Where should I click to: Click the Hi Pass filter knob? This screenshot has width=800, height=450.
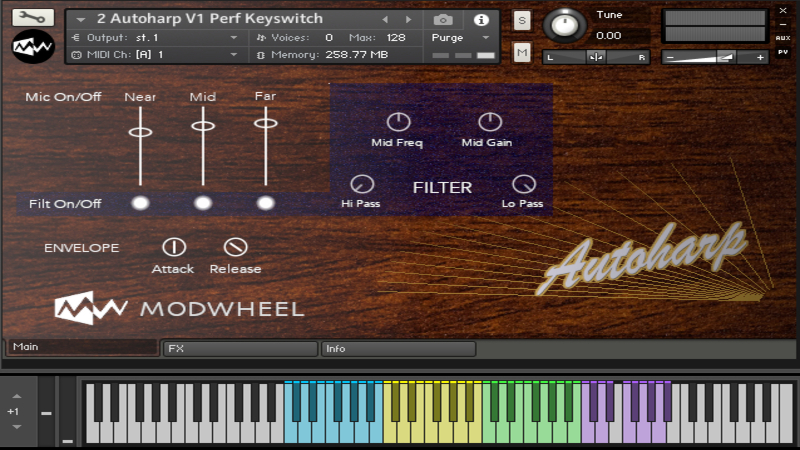click(x=362, y=184)
